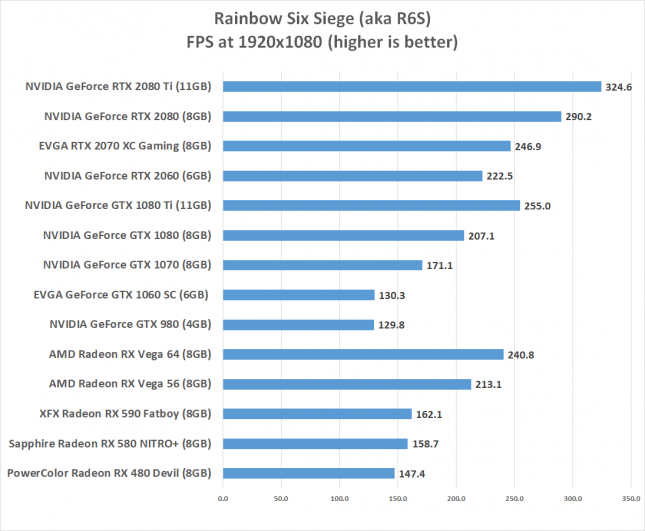
Task: Click the label 'PowerColor Radeon RX 480 Devil (8GB)'
Action: coord(109,473)
